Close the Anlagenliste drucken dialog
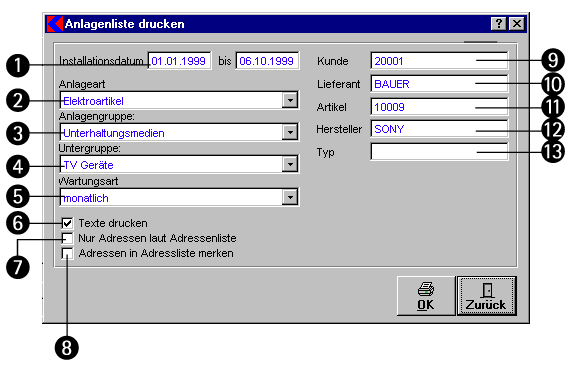 (x=517, y=24)
